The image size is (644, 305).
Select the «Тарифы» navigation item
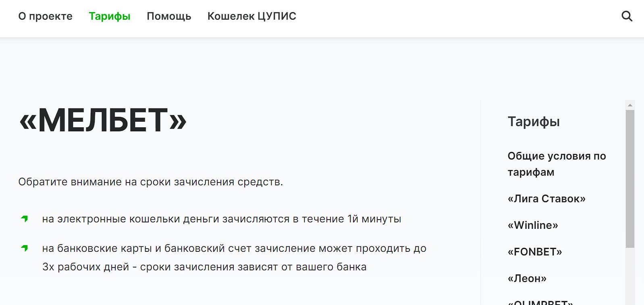click(x=110, y=16)
